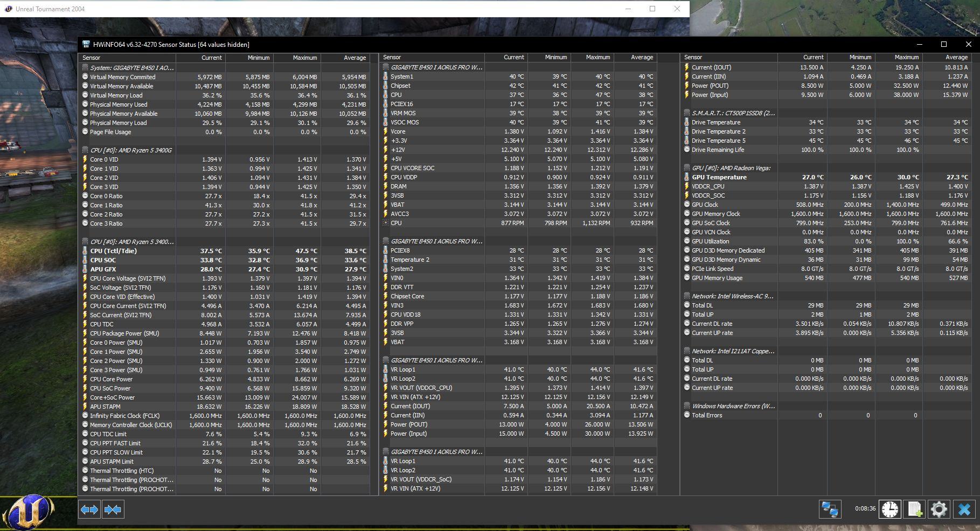The height and width of the screenshot is (531, 980).
Task: Click the Temperature 2 sensor label
Action: (410, 260)
